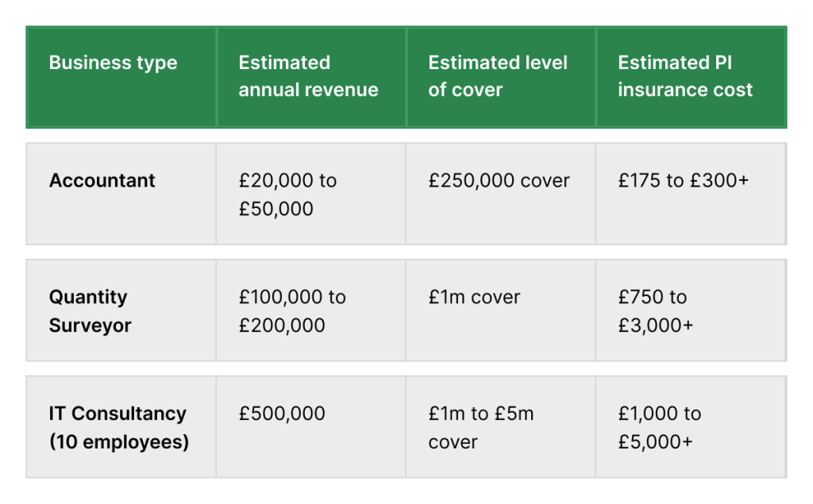Viewport: 813px width, 504px height.
Task: Select Accountant's £20,000 to £50,000 revenue cell
Action: tap(287, 194)
